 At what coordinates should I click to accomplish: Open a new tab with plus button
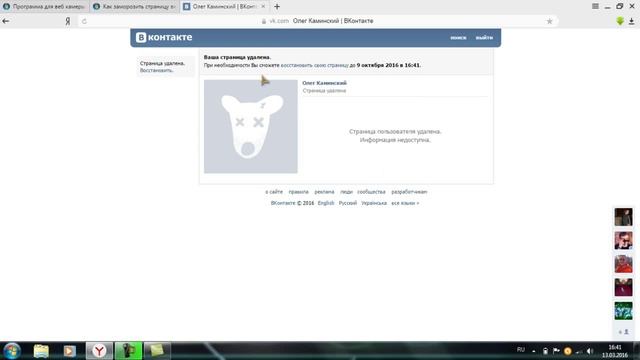[x=277, y=7]
